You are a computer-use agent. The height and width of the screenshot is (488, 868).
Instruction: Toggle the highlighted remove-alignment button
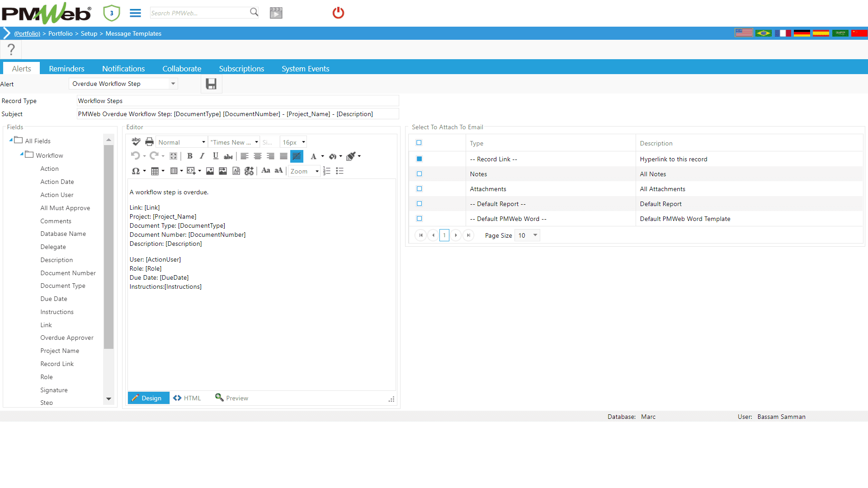coord(297,156)
